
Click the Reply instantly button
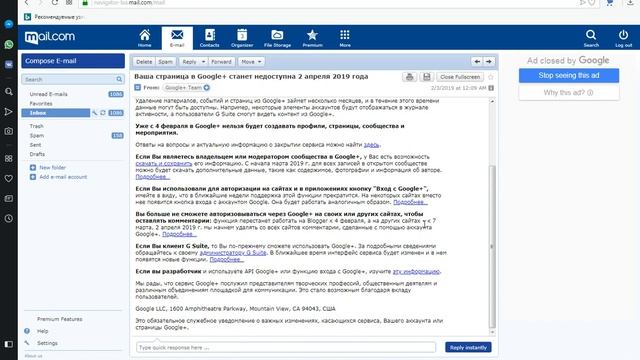coord(468,347)
